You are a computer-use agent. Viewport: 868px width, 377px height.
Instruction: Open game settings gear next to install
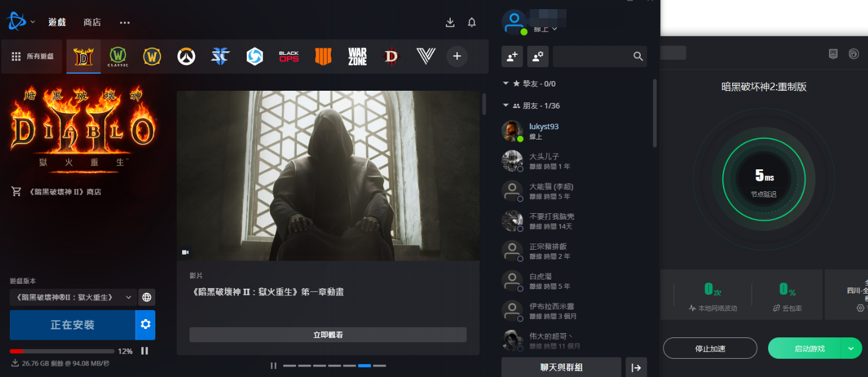click(146, 325)
